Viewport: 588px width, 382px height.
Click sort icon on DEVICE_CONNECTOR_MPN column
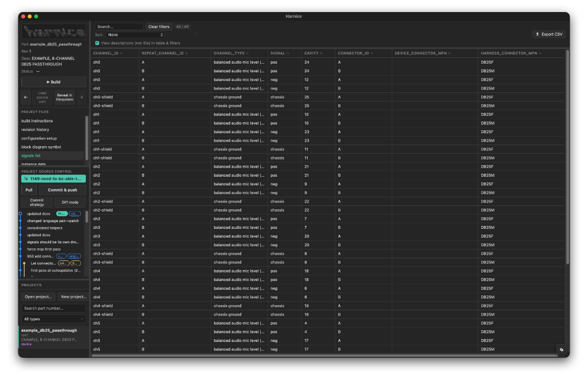[x=450, y=53]
